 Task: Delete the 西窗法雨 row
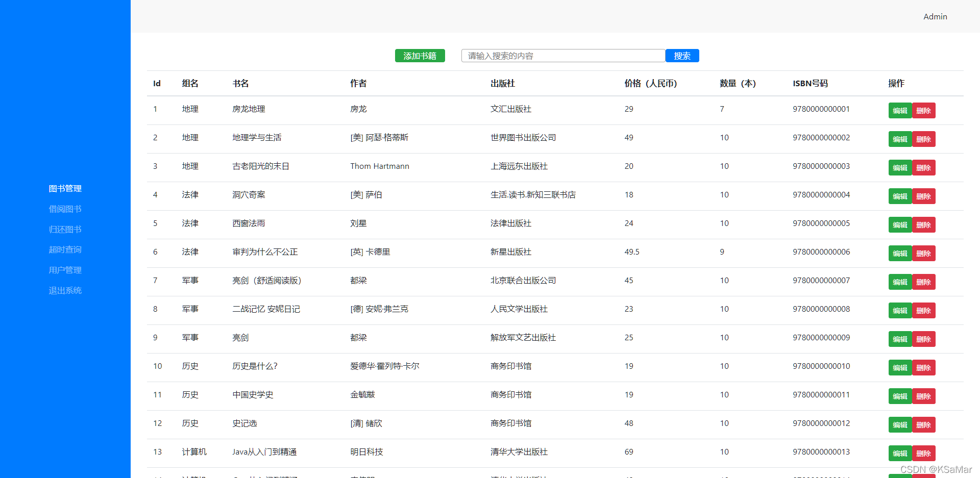tap(923, 224)
